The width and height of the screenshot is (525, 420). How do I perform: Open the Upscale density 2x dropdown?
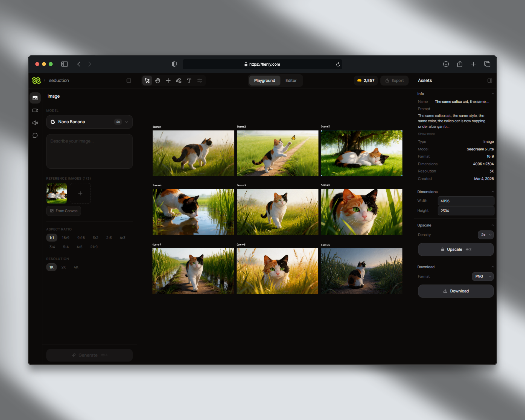(486, 235)
